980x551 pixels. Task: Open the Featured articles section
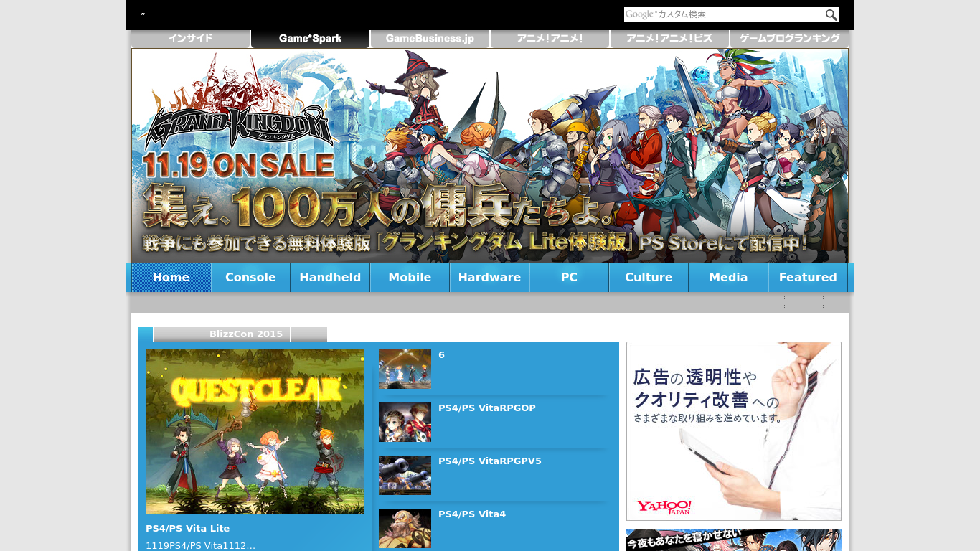click(x=808, y=277)
